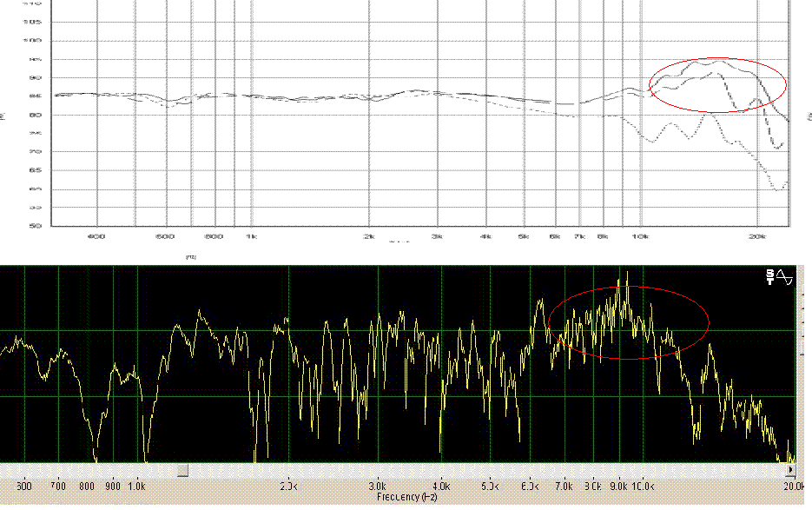Click the 1.0k tick label on spectrum axis
812x510 pixels.
pyautogui.click(x=137, y=487)
